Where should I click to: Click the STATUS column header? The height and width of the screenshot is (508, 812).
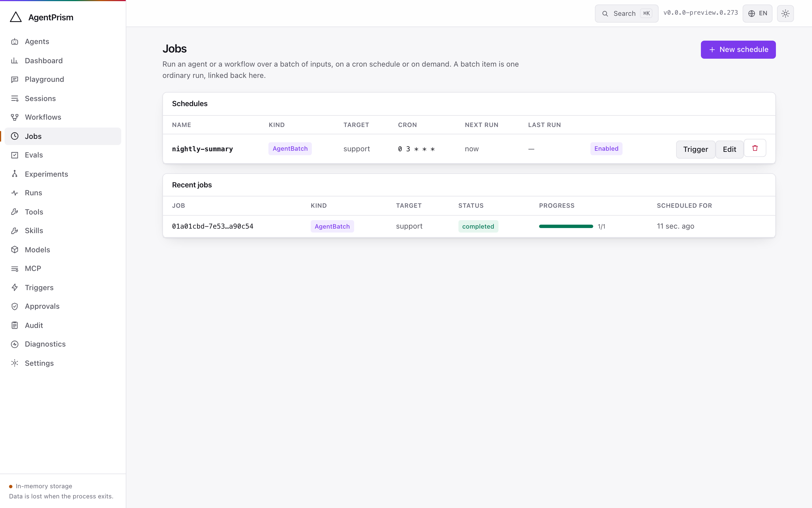point(471,206)
